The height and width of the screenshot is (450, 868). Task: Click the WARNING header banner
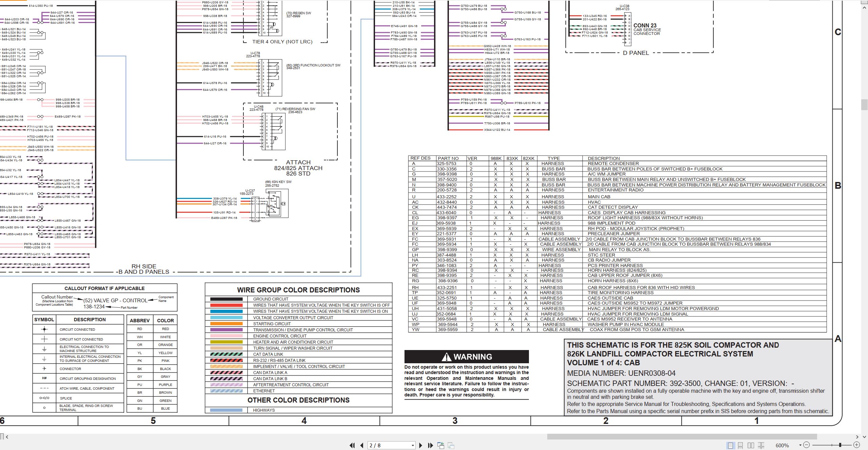[x=467, y=356]
